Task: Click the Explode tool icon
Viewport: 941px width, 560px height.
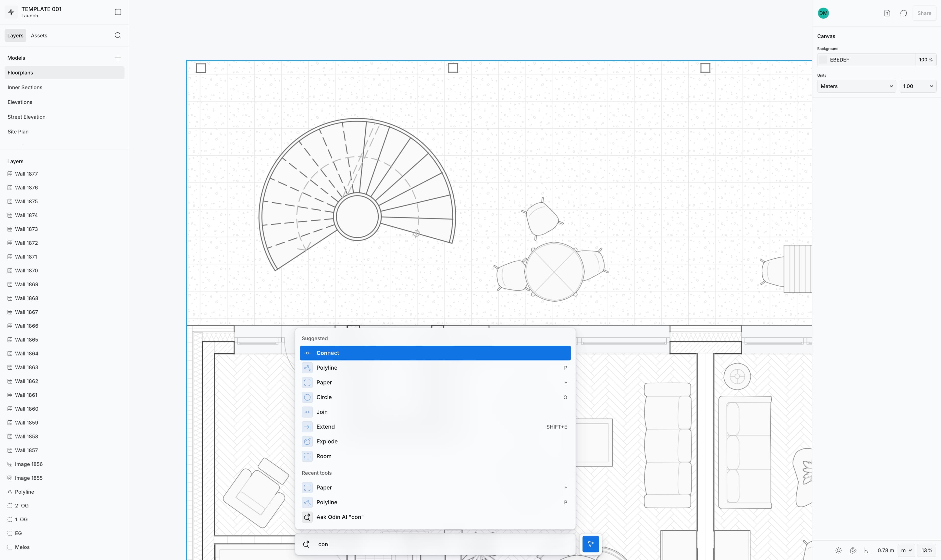Action: pos(307,441)
